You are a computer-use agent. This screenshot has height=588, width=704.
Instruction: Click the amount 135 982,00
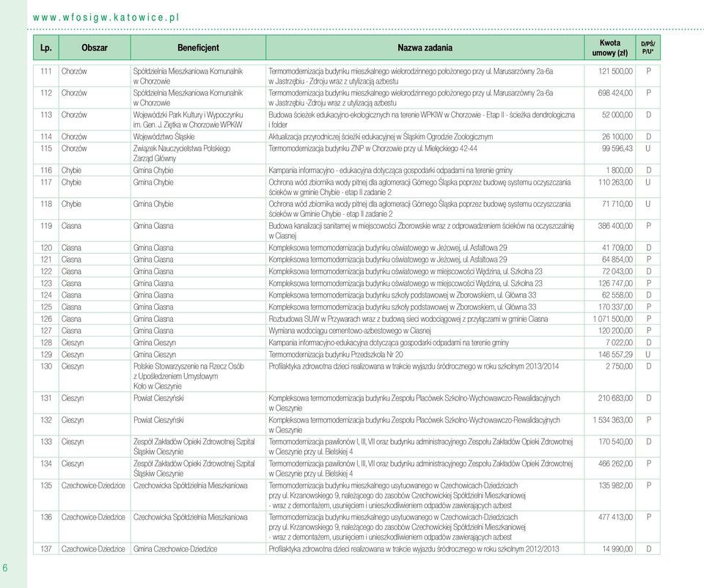point(615,485)
